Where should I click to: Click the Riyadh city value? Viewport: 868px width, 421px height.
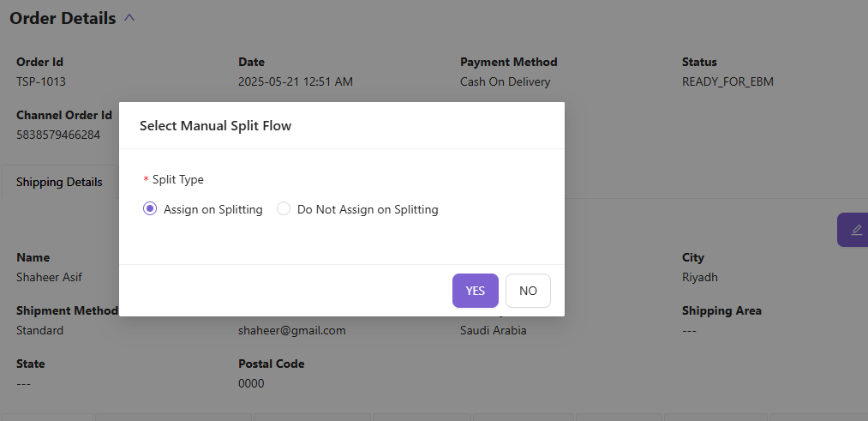point(699,278)
